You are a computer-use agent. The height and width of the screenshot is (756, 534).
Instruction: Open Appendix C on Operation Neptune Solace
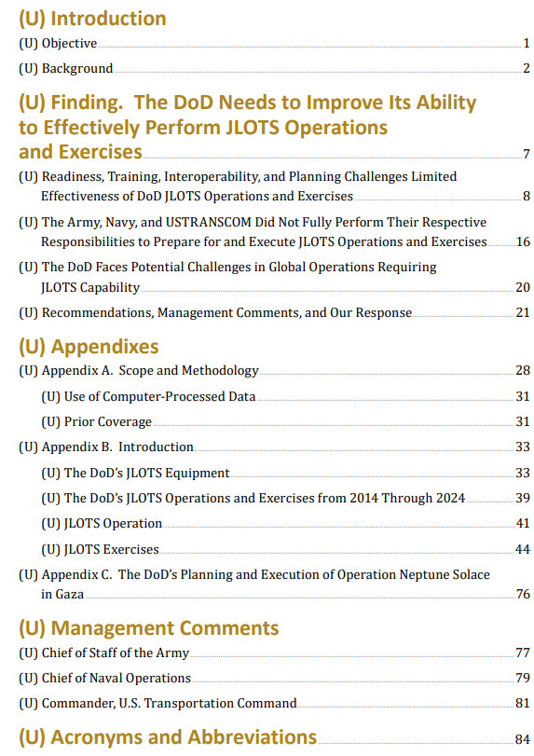click(274, 584)
